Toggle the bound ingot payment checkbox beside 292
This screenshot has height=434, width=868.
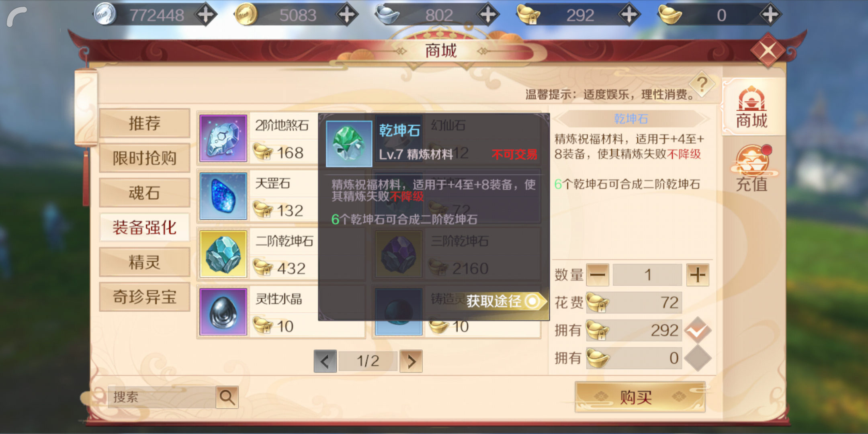pyautogui.click(x=698, y=330)
